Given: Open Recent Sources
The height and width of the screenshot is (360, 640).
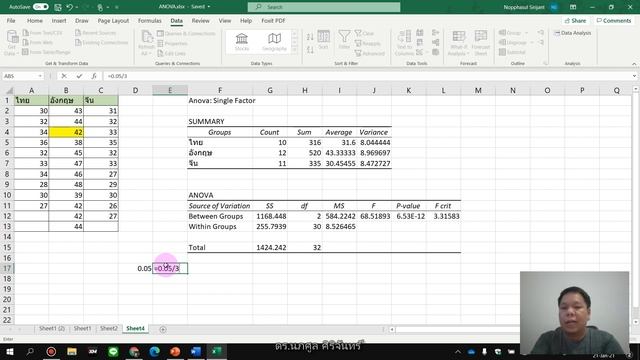Looking at the screenshot, I should coord(96,33).
